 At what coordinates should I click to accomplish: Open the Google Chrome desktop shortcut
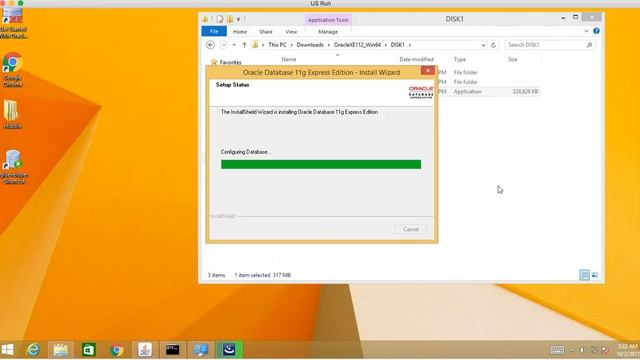click(12, 70)
